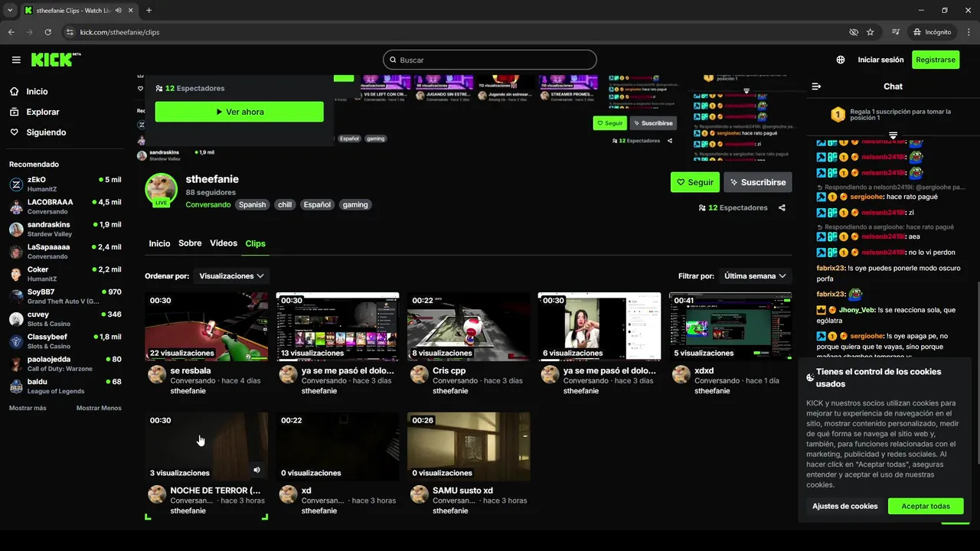
Task: Expand the chat pinned gift banner arrow
Action: click(x=893, y=135)
